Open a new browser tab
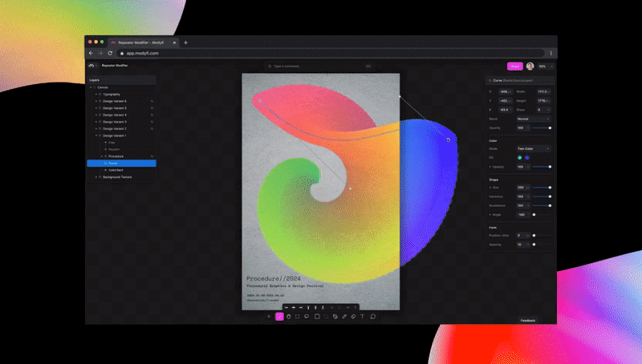The width and height of the screenshot is (642, 364). (185, 42)
